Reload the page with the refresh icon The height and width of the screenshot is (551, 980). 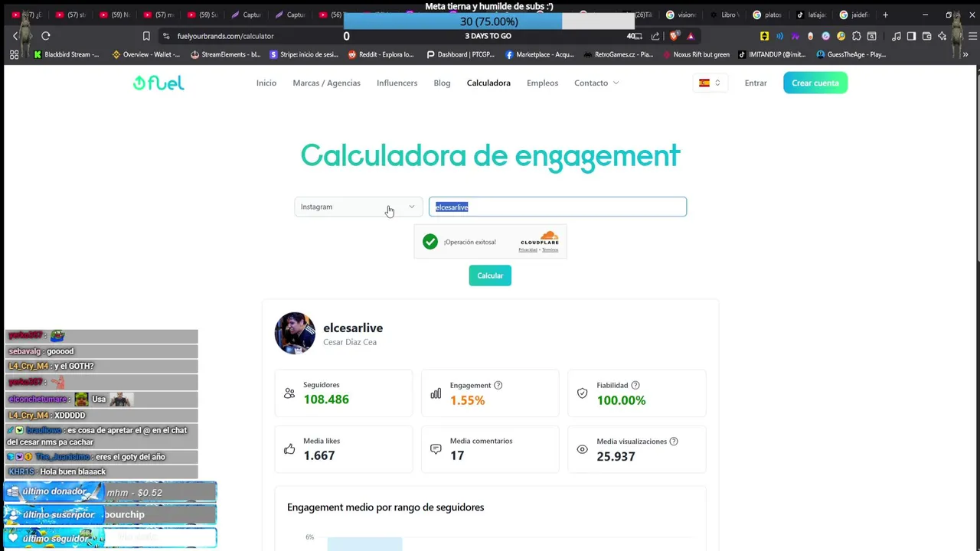coord(46,36)
